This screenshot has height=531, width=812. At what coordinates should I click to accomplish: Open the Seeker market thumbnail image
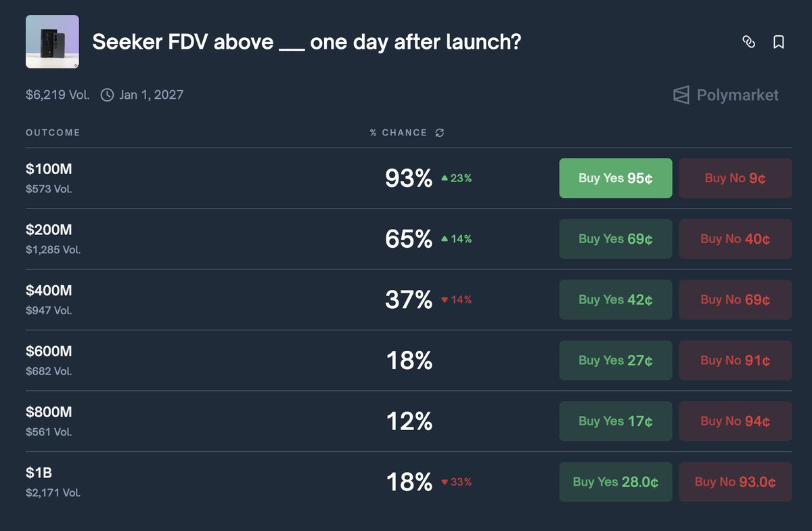pos(52,42)
